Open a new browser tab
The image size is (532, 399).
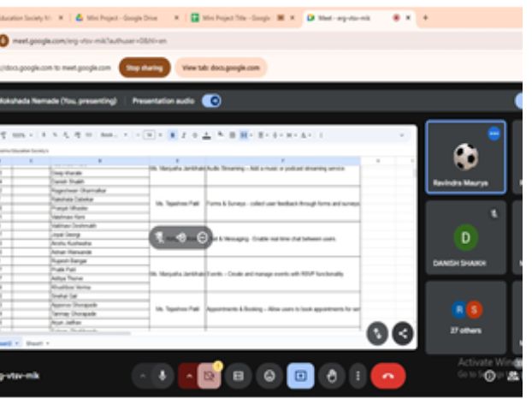[x=425, y=17]
